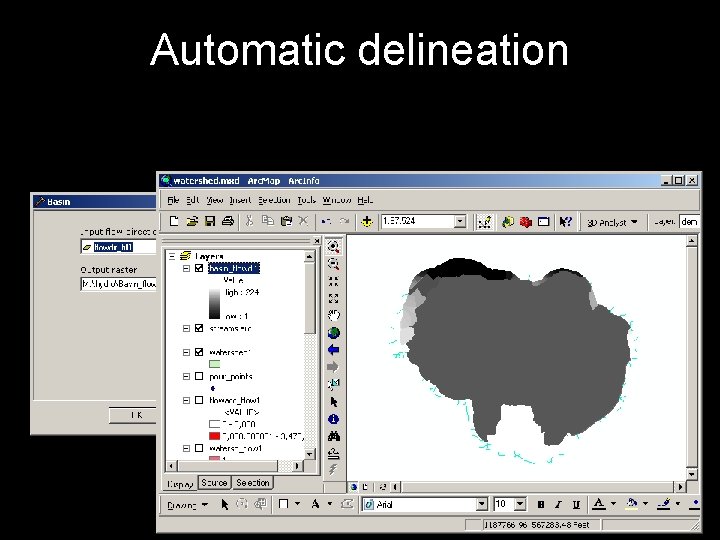Open the 3D Analyst dropdown menu

[613, 222]
